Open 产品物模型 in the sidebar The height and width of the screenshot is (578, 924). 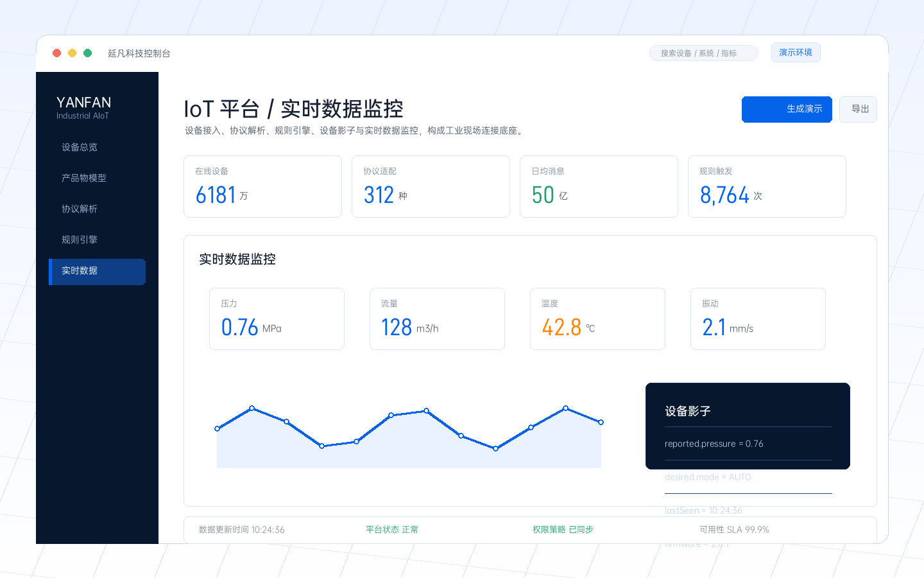coord(97,178)
